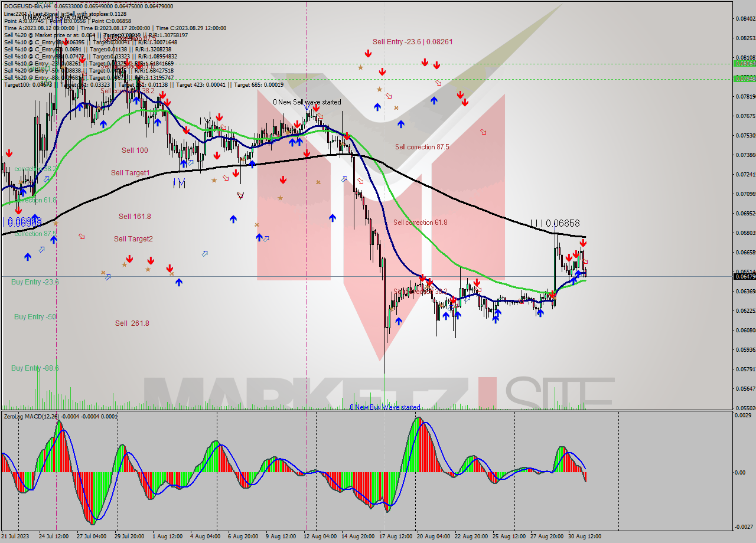Click the '21 Jul 2023' time label
Image resolution: width=756 pixels, height=543 pixels.
coord(16,537)
